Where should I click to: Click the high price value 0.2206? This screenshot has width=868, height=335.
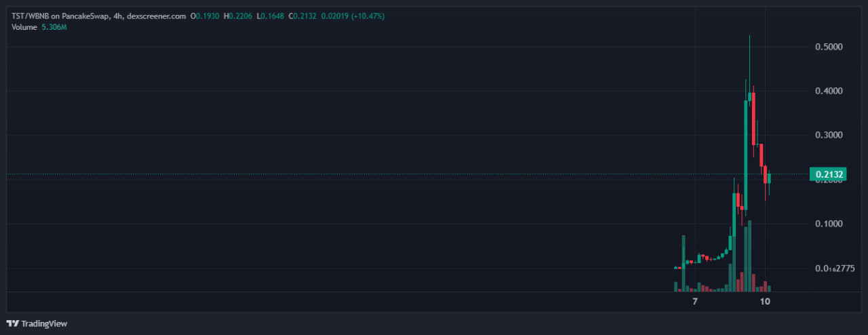click(x=241, y=16)
